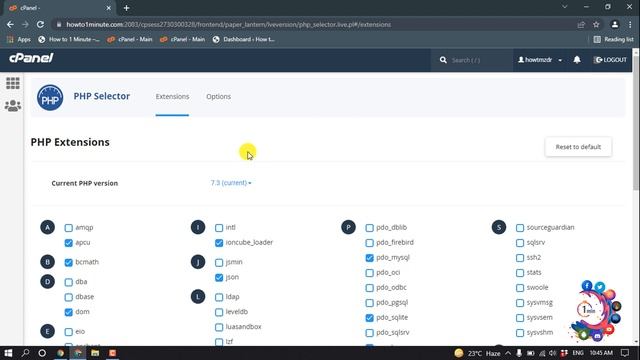Enable the swoole extension
The width and height of the screenshot is (640, 360).
point(520,288)
